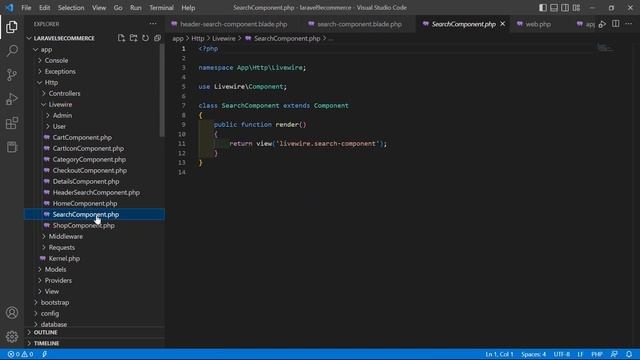Open the Accounts menu icon
This screenshot has height=360, width=640.
12,313
